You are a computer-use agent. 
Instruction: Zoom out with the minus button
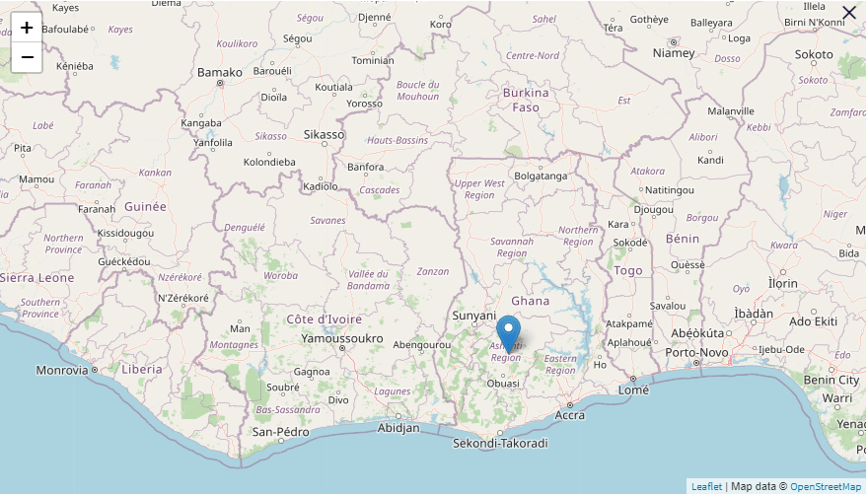click(x=27, y=57)
